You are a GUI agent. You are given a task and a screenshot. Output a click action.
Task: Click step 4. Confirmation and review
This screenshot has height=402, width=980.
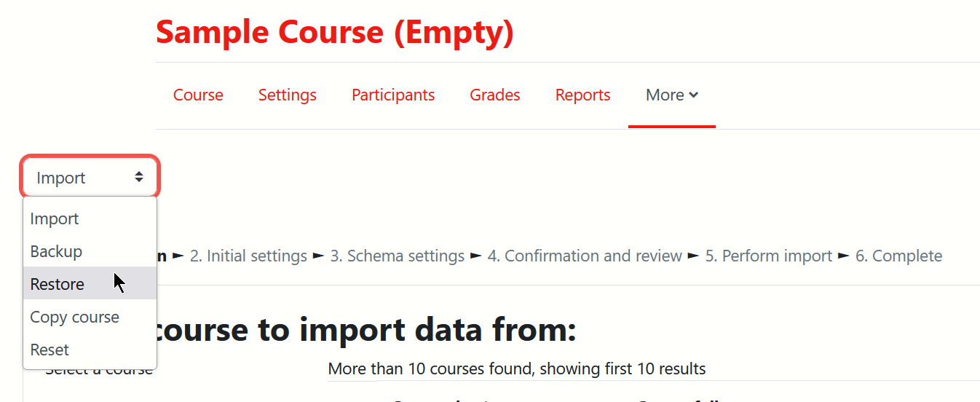click(585, 256)
